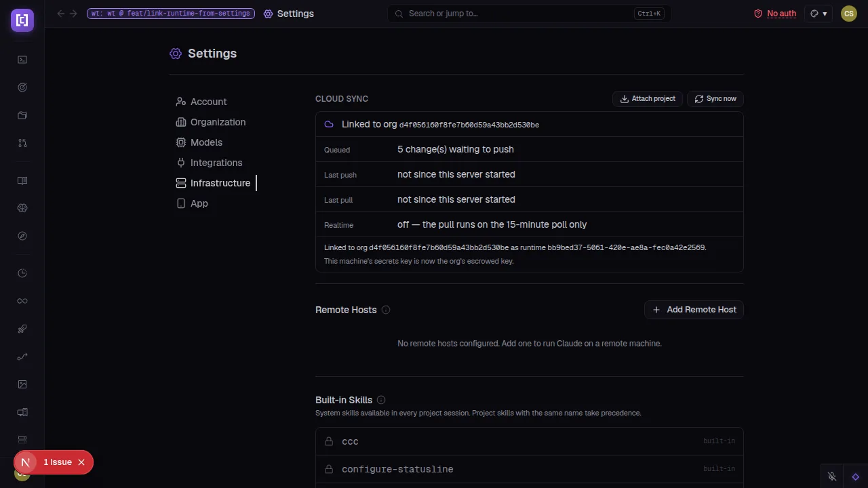This screenshot has width=868, height=488.
Task: Focus the Search or jump to field
Action: [529, 14]
